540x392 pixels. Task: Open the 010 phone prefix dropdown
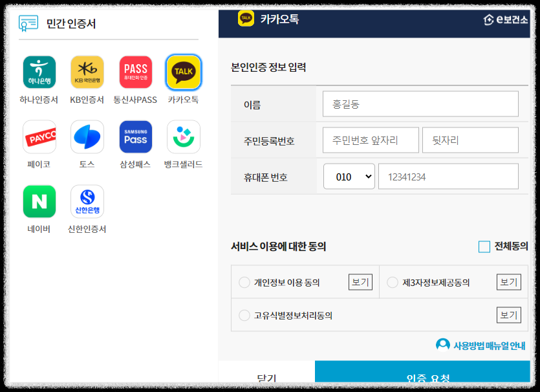(349, 177)
